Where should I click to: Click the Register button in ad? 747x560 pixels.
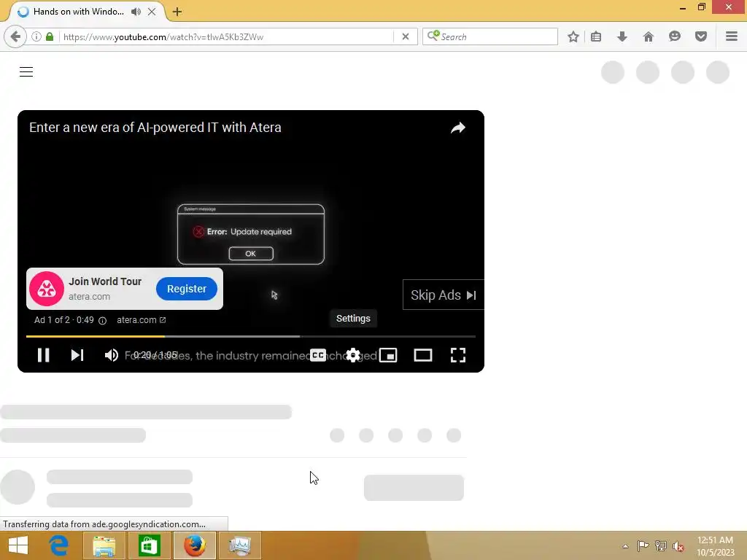tap(187, 289)
